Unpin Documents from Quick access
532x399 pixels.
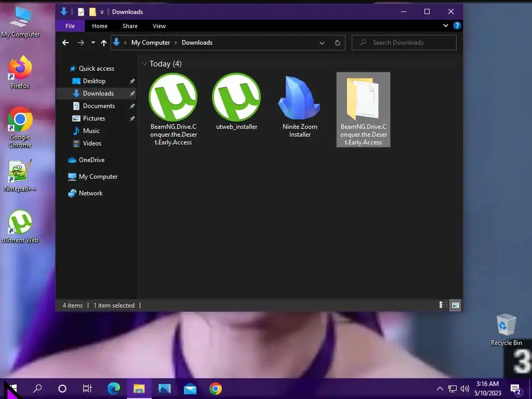pyautogui.click(x=132, y=106)
